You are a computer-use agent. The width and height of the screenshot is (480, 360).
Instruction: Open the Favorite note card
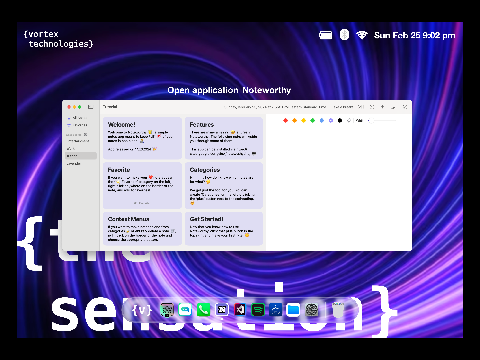pos(142,186)
